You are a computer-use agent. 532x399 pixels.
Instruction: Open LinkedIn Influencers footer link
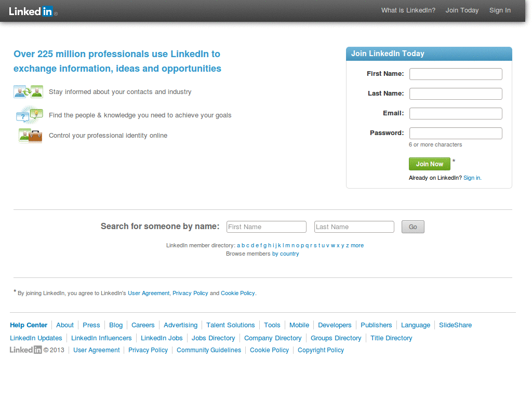click(101, 338)
